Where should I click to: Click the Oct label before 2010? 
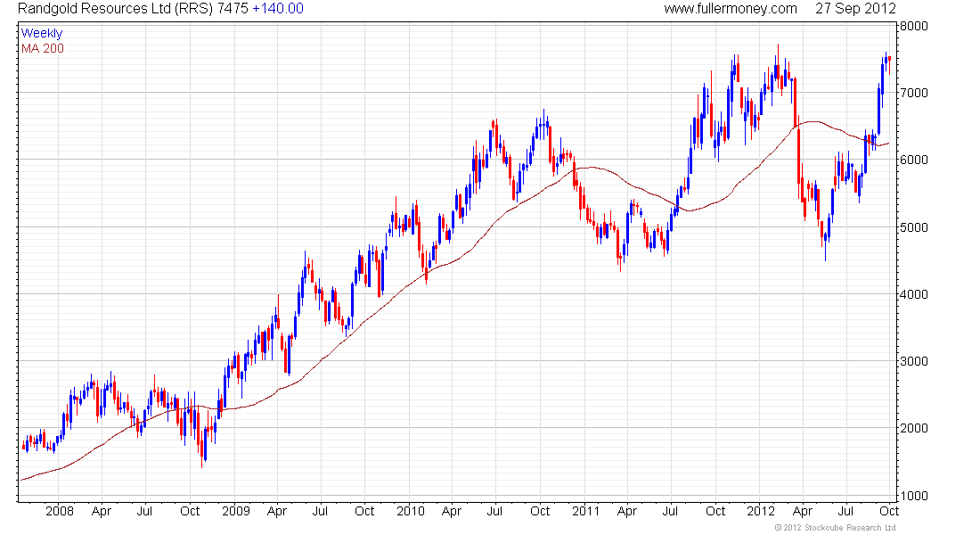coord(364,511)
